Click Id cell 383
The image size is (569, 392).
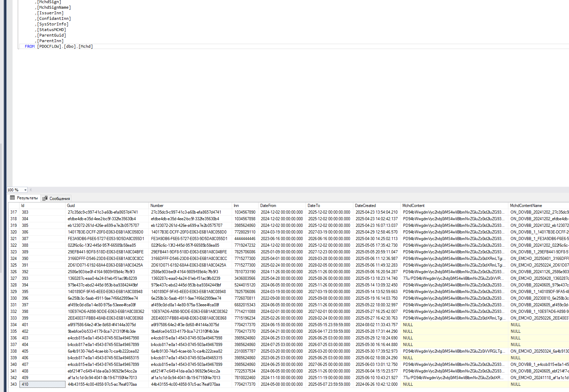tap(43, 212)
